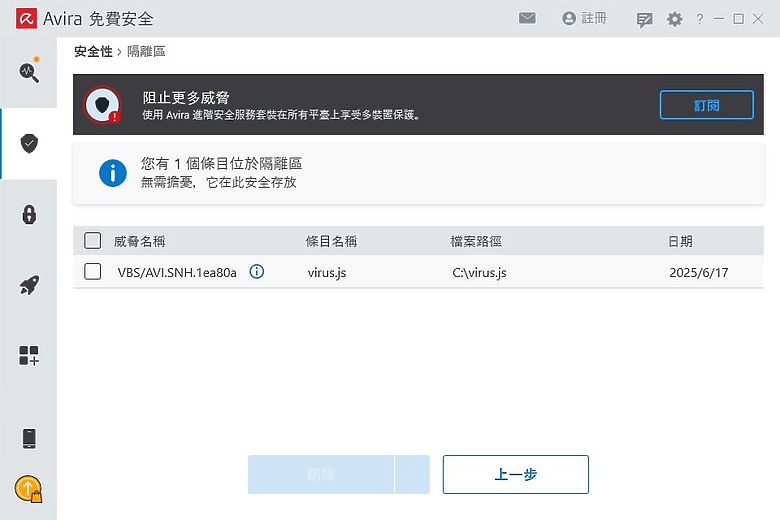Maximize the Avira window
The image size is (780, 520).
(739, 19)
